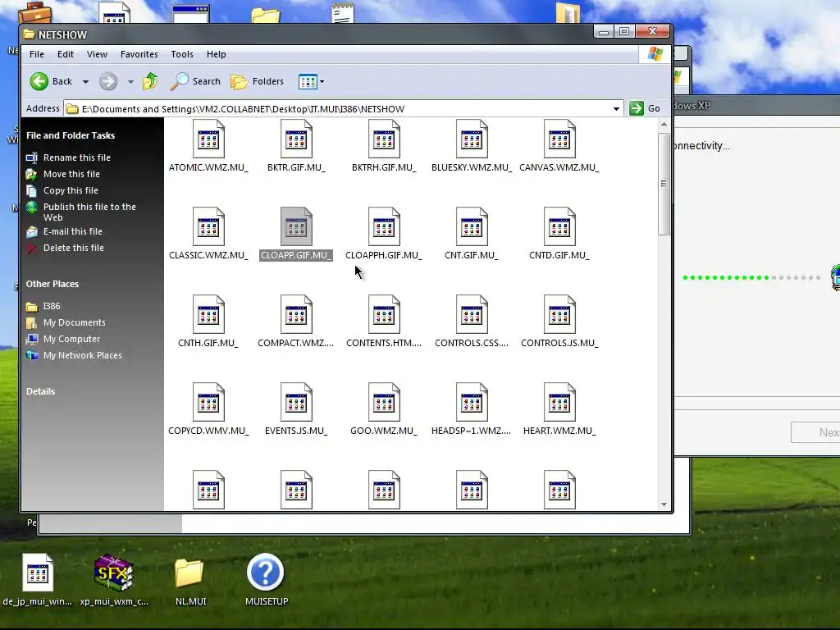This screenshot has width=840, height=630.
Task: Open the Edit menu
Action: [x=66, y=54]
